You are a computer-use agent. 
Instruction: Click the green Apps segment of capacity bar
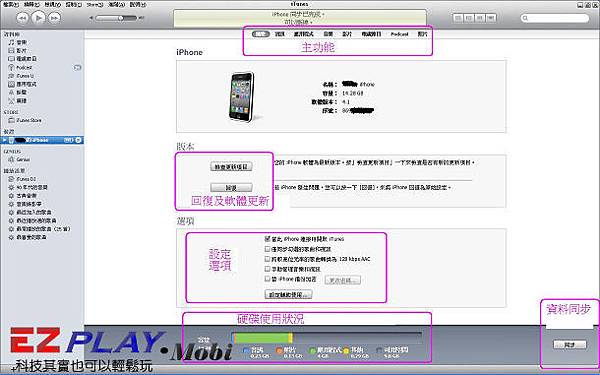pos(262,338)
